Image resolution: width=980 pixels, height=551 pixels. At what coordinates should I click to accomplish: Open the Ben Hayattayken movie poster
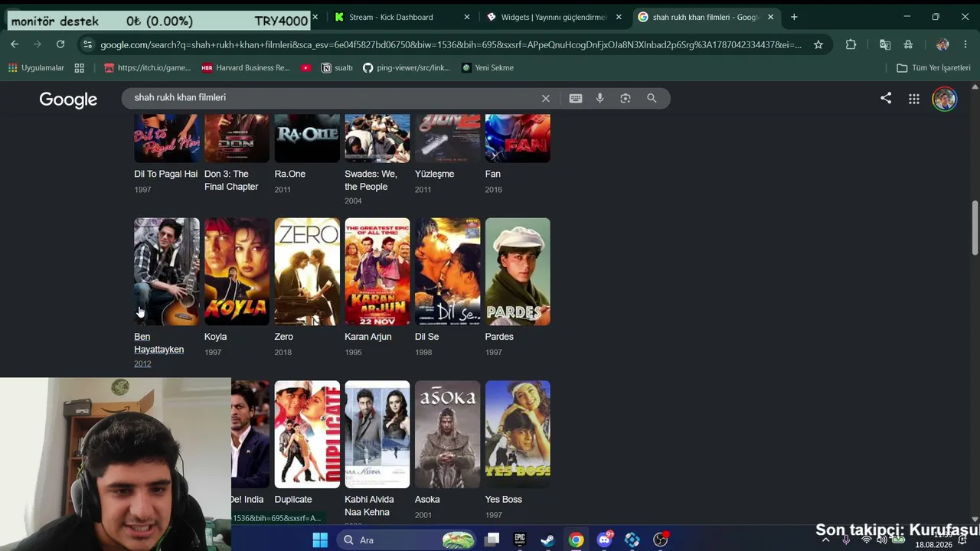tap(167, 272)
